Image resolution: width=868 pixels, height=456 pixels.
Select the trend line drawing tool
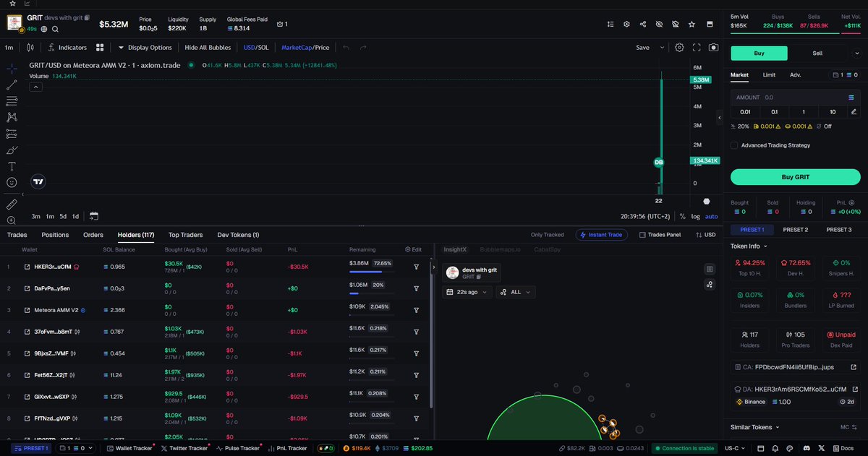tap(12, 85)
